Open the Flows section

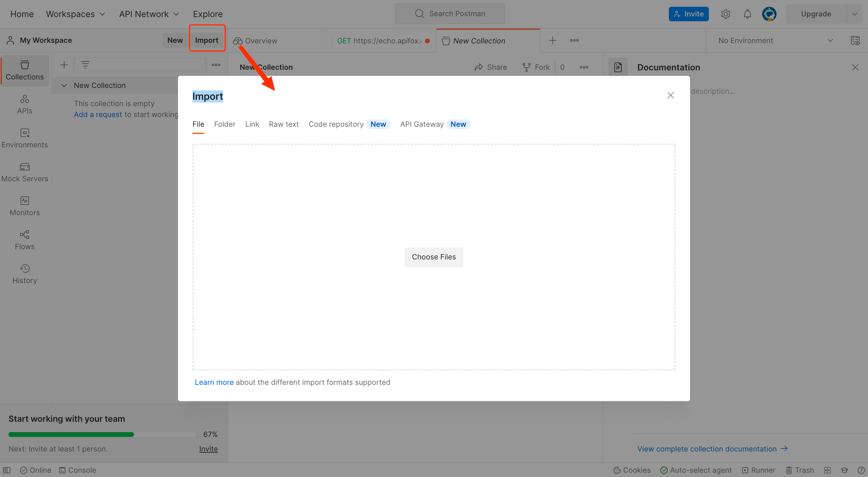(25, 240)
